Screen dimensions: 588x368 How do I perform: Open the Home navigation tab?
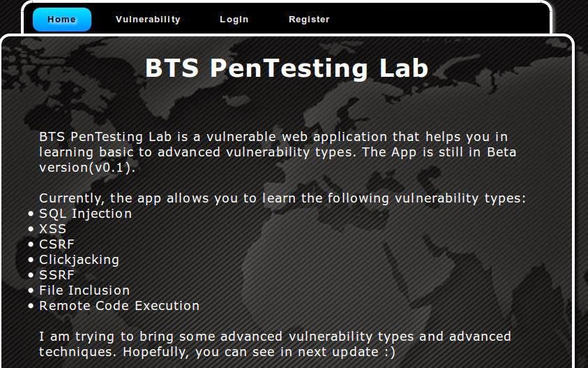(61, 20)
